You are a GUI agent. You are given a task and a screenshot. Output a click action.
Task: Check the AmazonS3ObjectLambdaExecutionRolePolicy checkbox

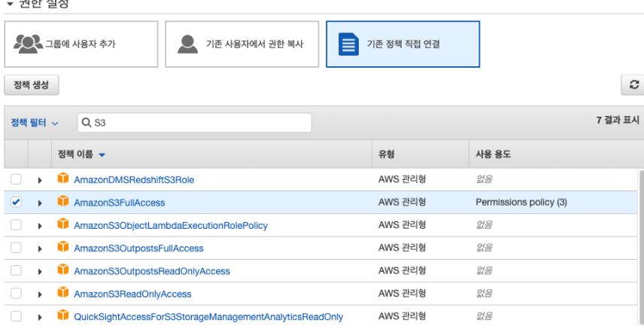tap(16, 225)
